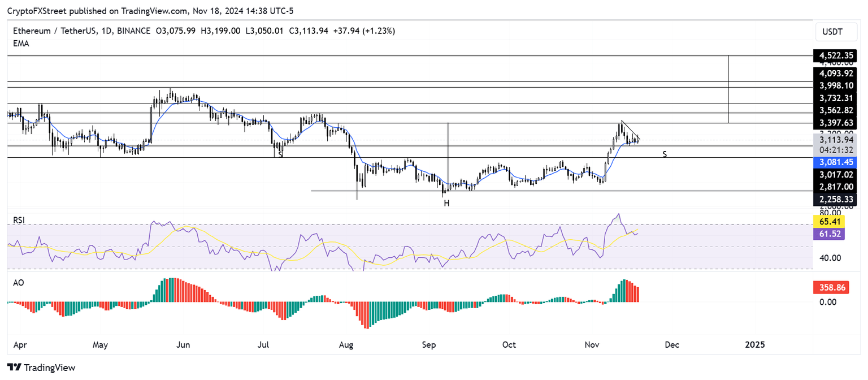Click the CryptoFXStreet published on TradingView.com header
The image size is (868, 380).
point(150,11)
